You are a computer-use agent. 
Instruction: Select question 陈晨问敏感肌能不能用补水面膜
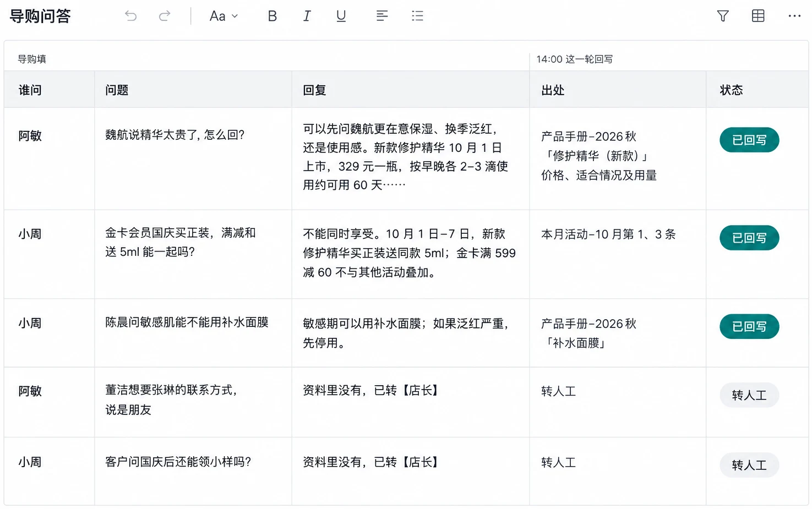(187, 322)
